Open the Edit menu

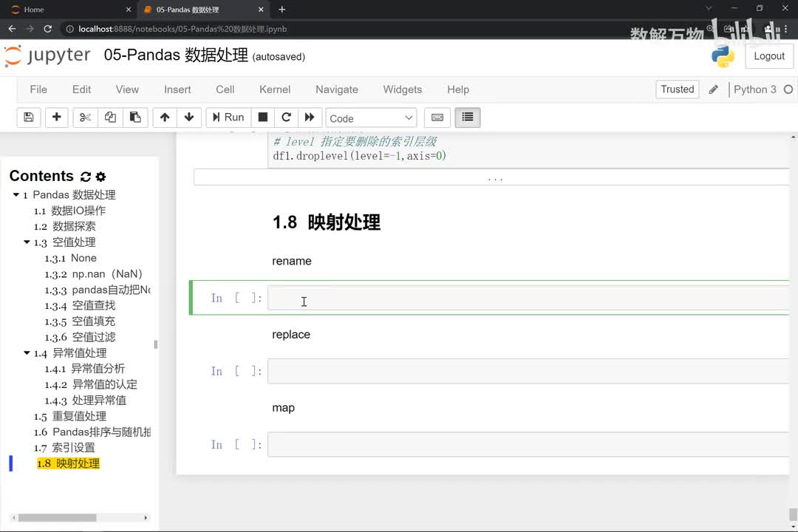tap(81, 89)
